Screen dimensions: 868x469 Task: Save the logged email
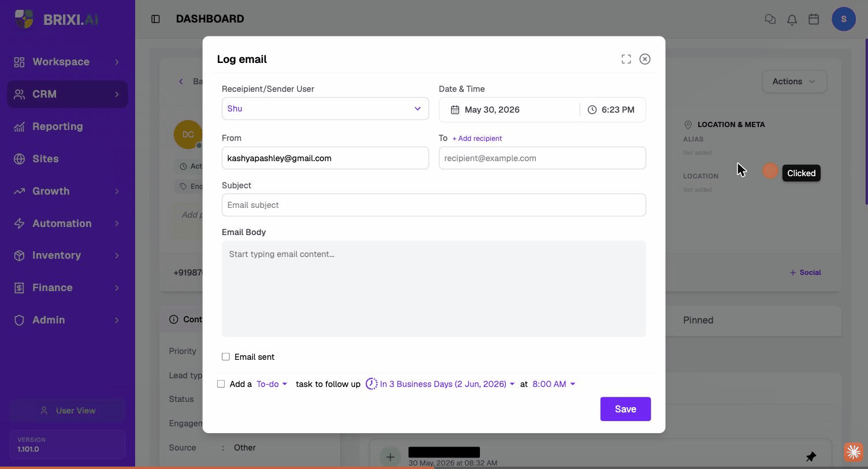(x=625, y=409)
